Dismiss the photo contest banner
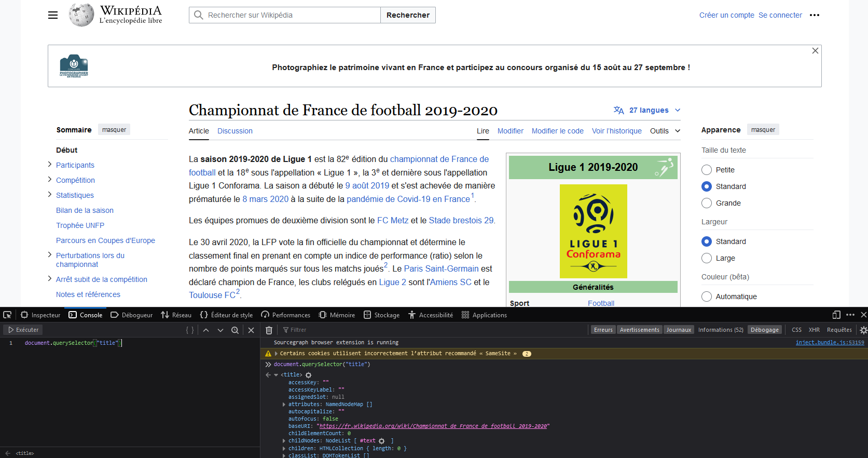Viewport: 868px width, 458px height. click(x=815, y=50)
